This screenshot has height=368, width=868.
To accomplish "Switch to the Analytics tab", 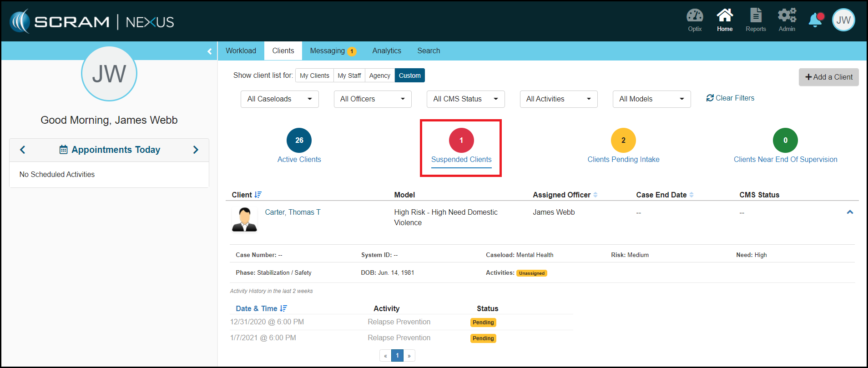I will coord(386,51).
